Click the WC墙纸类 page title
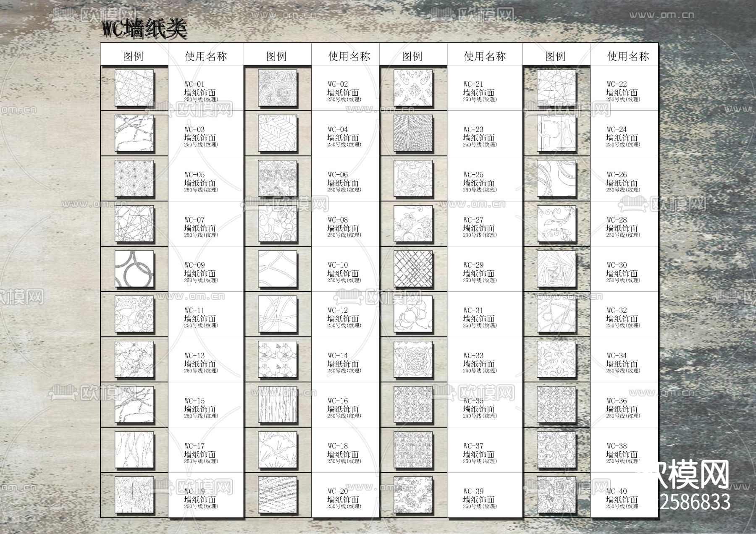This screenshot has height=534, width=756. [143, 29]
